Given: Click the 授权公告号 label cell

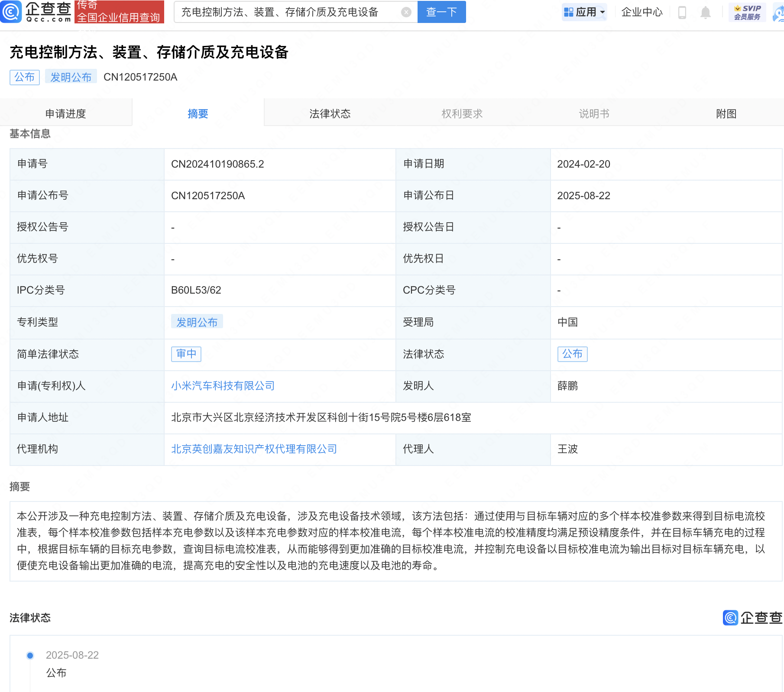Looking at the screenshot, I should point(87,227).
